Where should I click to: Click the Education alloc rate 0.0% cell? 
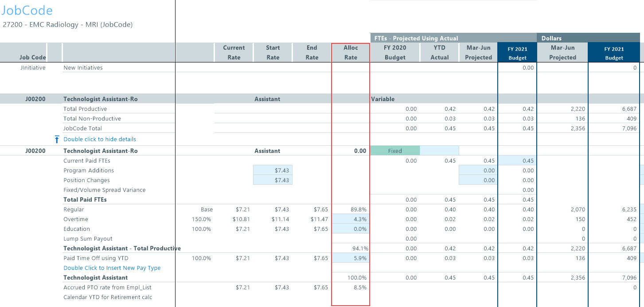point(350,229)
